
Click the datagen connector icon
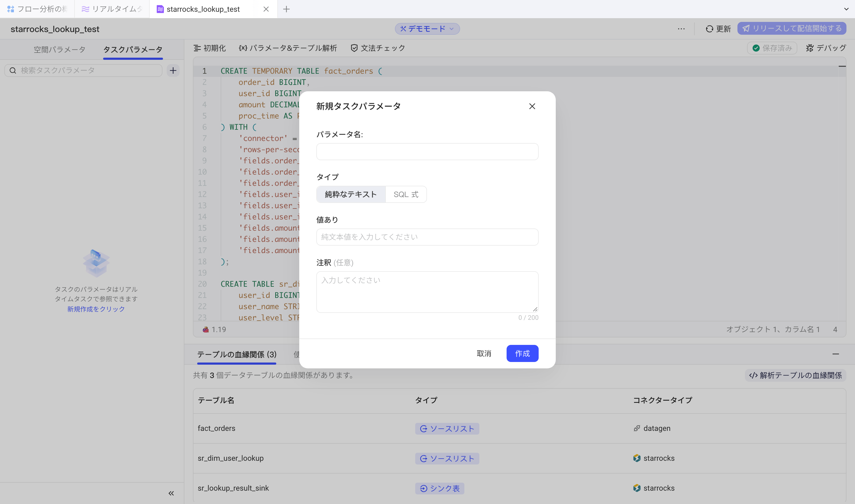click(x=637, y=428)
